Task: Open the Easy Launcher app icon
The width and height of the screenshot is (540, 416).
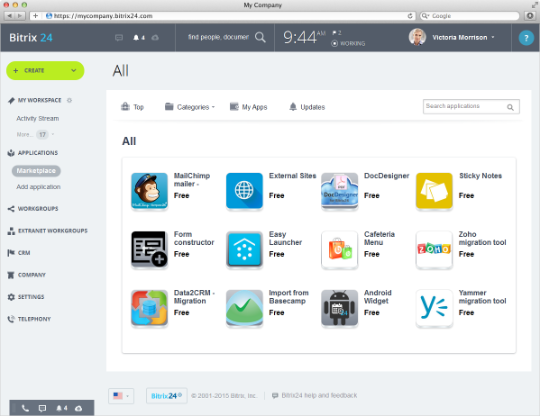Action: click(244, 250)
